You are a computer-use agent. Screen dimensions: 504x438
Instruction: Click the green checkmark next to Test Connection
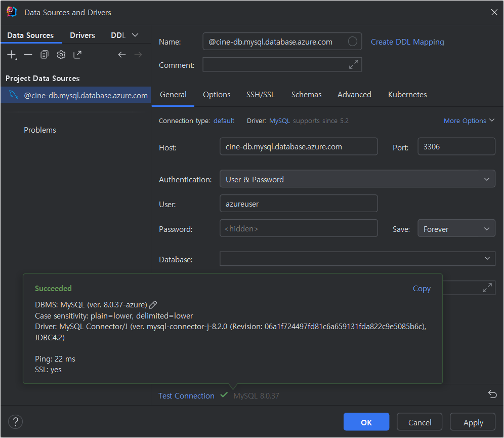(224, 395)
